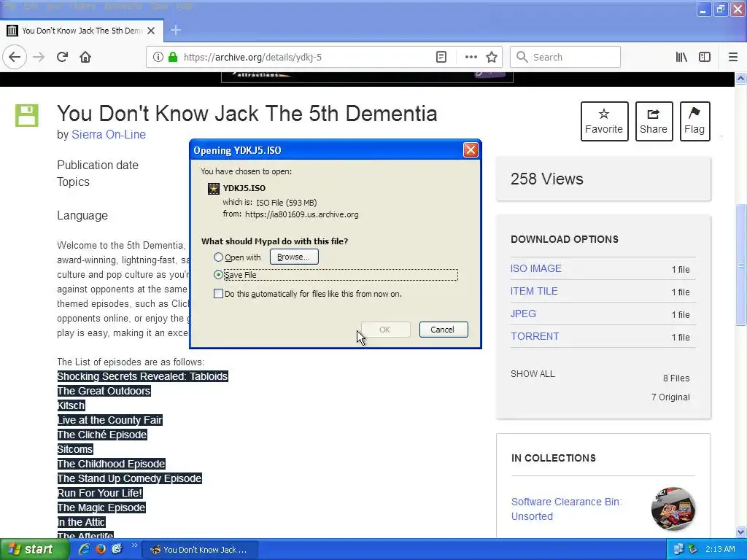Click the page vertical scrollbar thumb
This screenshot has width=747, height=560.
[x=740, y=265]
